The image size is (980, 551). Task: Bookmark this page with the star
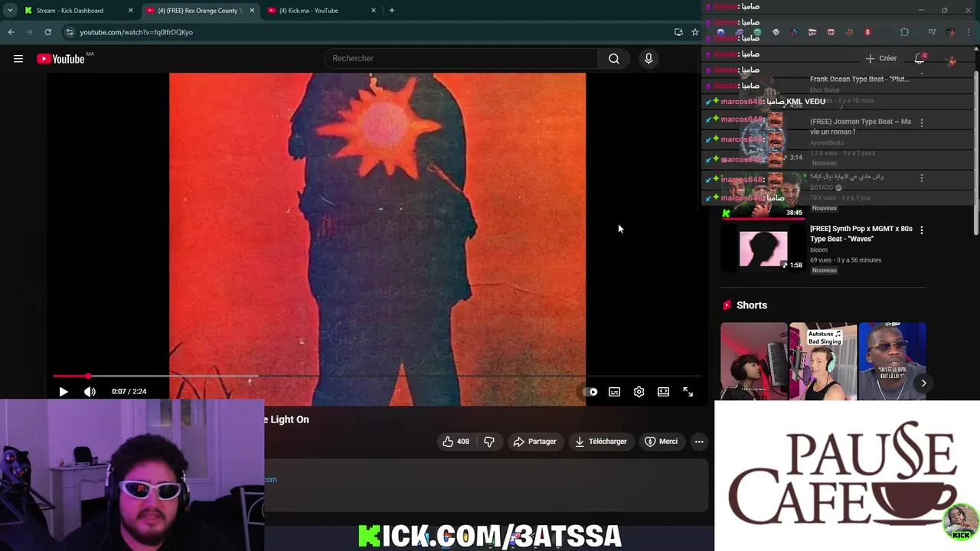pyautogui.click(x=695, y=32)
